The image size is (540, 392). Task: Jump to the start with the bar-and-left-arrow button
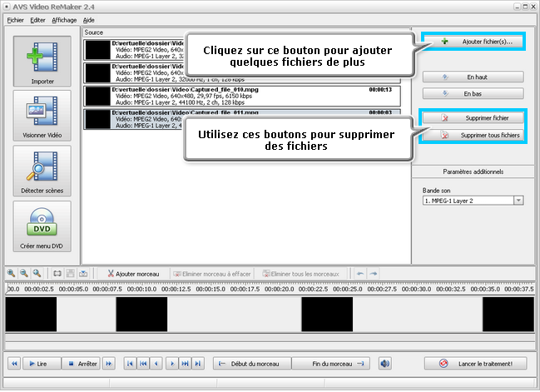130,364
